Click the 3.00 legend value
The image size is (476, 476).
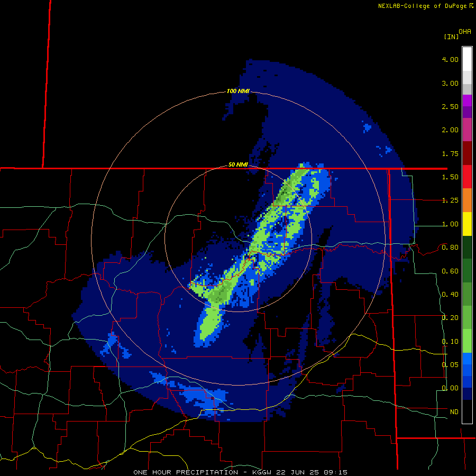(x=450, y=83)
